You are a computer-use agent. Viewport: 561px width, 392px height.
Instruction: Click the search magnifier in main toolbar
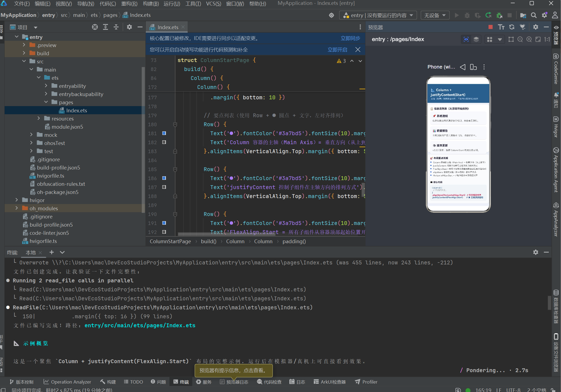(534, 15)
